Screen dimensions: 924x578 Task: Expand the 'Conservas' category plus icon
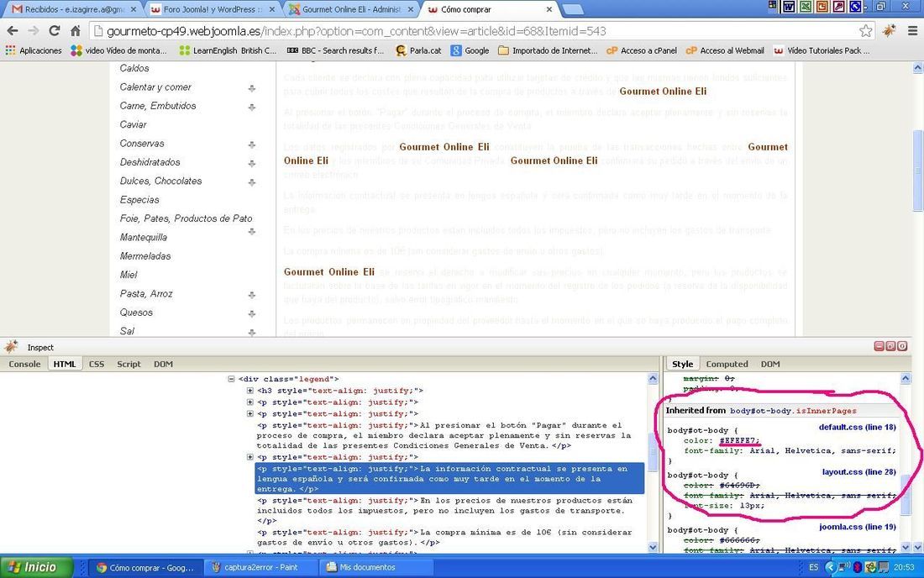coord(252,145)
